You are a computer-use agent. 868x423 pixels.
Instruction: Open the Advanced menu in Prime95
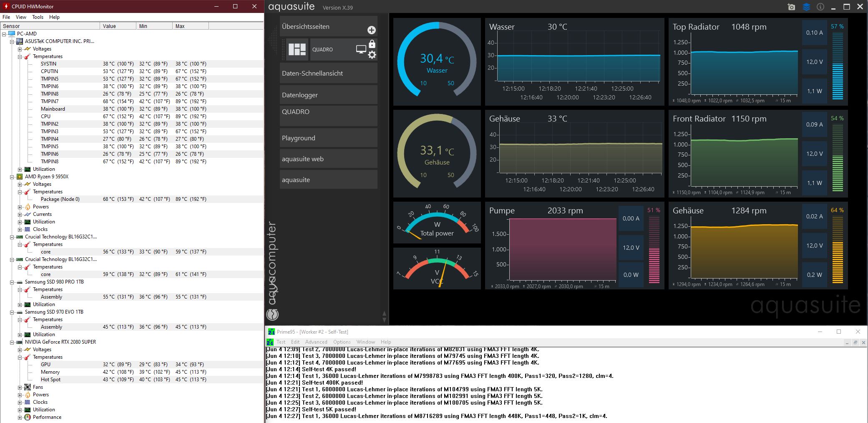[x=316, y=342]
